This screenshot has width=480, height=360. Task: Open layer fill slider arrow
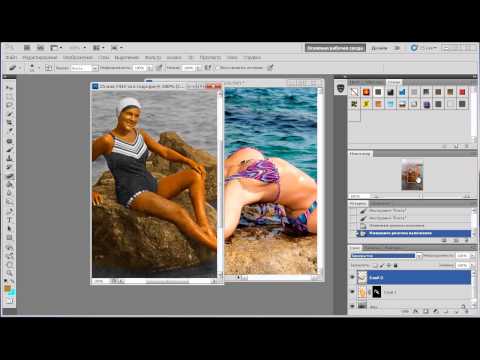(x=472, y=265)
